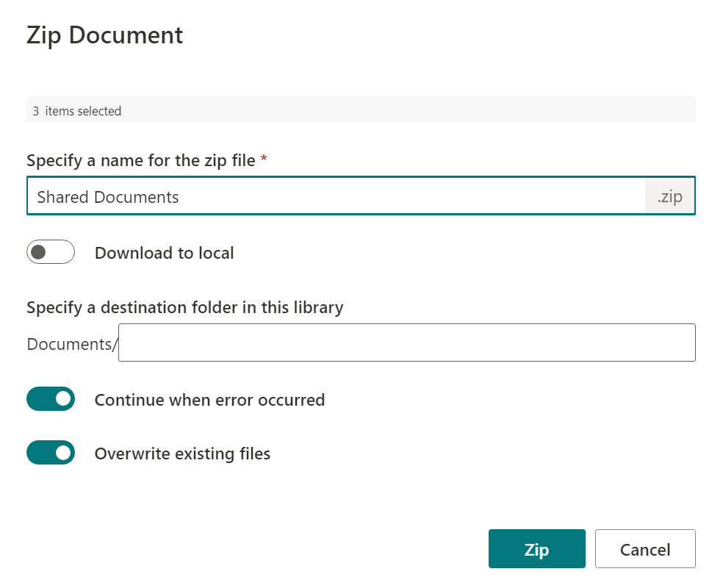723x588 pixels.
Task: Click the Download to local label
Action: 164,253
